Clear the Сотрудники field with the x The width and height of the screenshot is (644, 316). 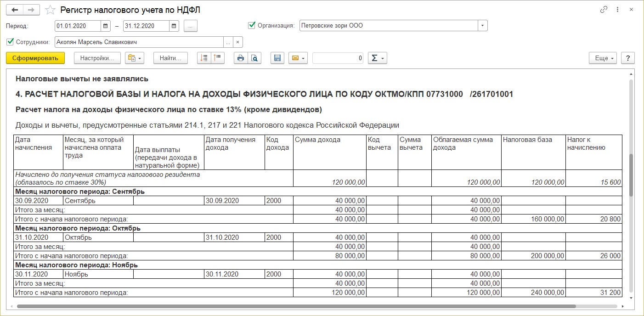tap(237, 42)
